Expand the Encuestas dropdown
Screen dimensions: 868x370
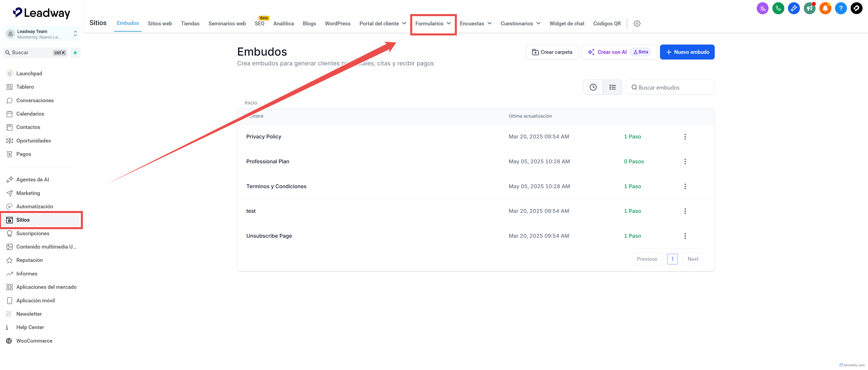[x=475, y=24]
